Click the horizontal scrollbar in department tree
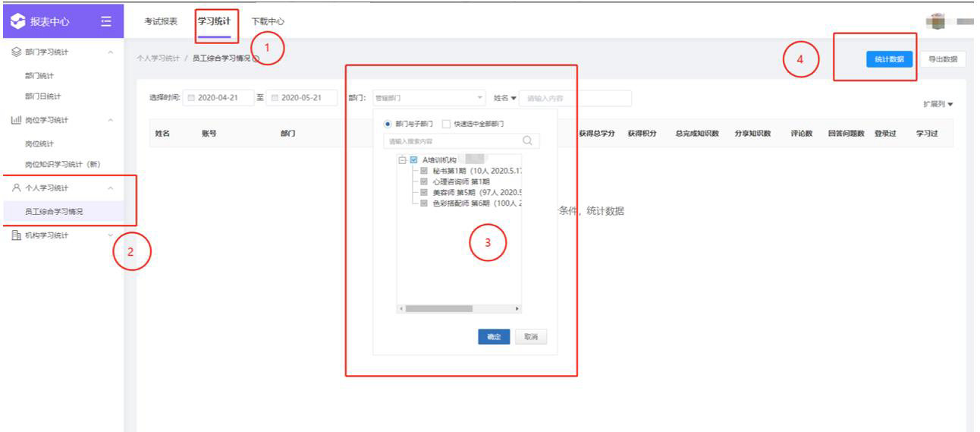 click(x=438, y=309)
